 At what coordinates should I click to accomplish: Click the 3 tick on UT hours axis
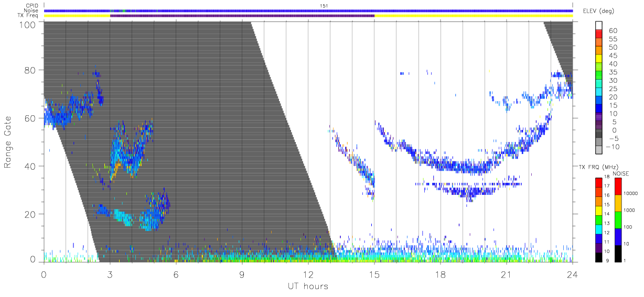(110, 274)
